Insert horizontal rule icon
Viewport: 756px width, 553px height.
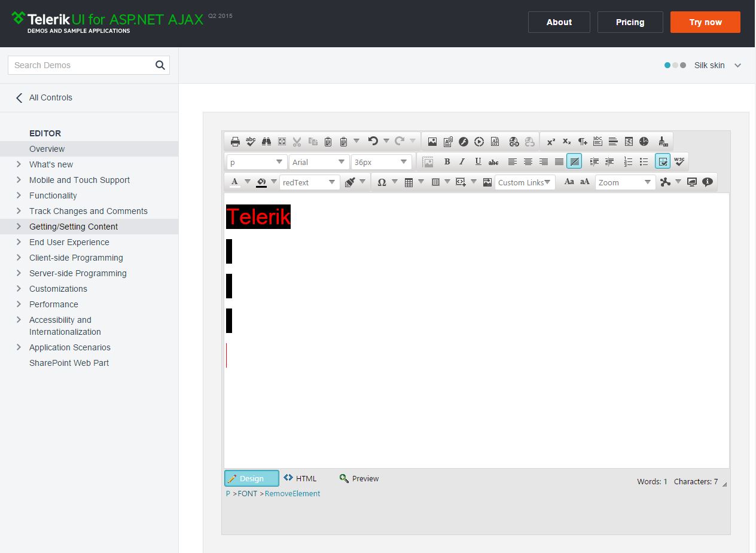click(x=613, y=142)
